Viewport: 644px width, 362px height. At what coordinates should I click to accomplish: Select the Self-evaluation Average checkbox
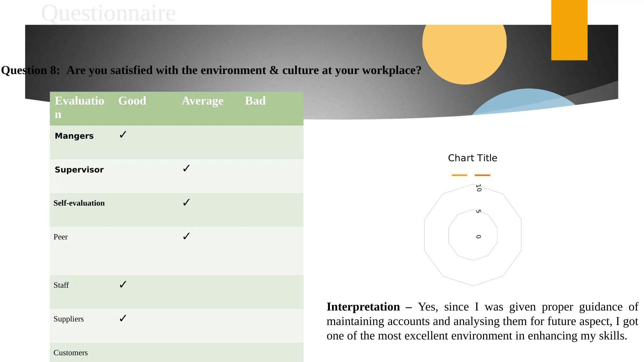click(x=186, y=202)
